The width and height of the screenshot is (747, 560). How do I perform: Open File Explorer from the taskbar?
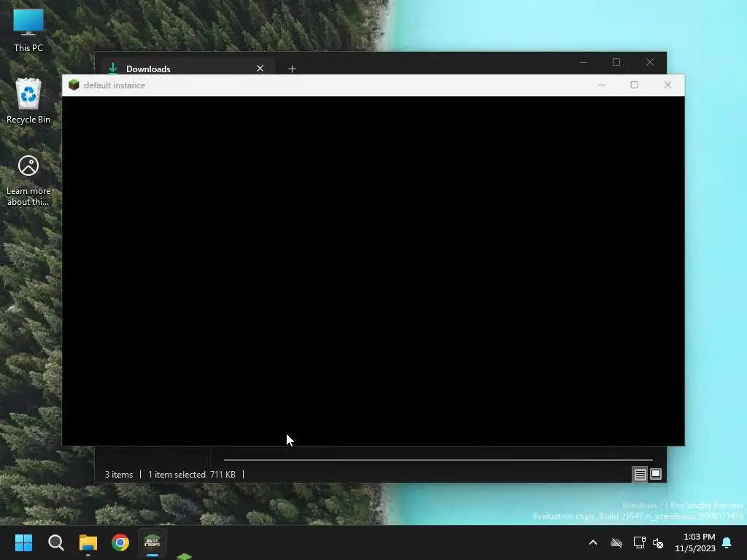point(88,542)
